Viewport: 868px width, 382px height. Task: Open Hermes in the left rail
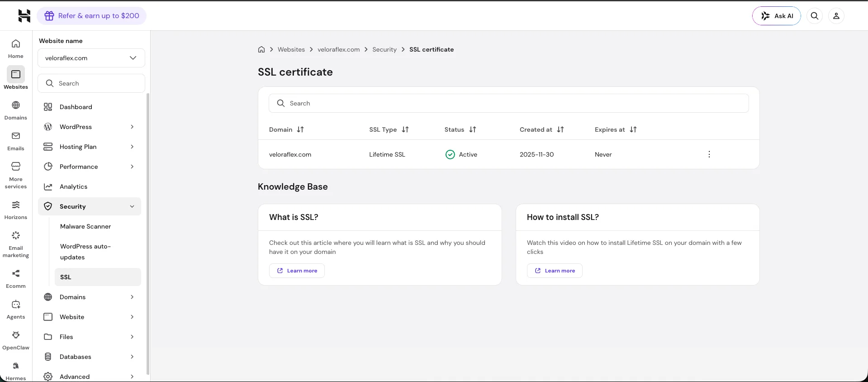tap(16, 371)
